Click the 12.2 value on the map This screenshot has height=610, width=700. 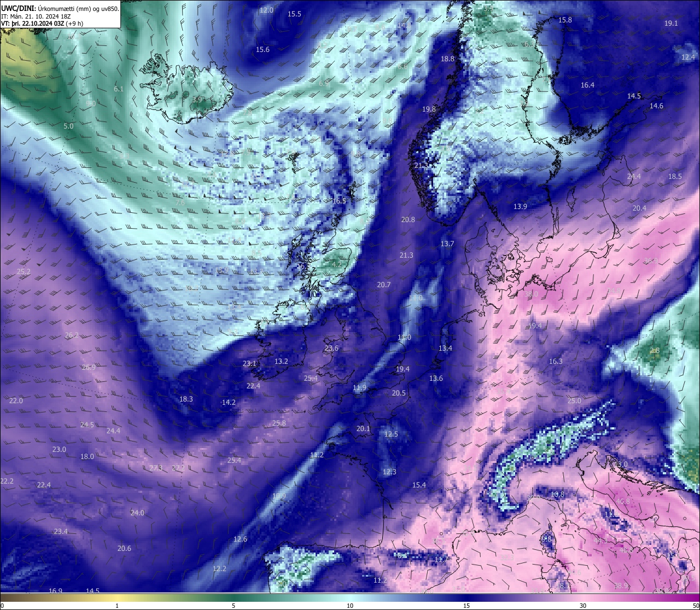point(219,568)
